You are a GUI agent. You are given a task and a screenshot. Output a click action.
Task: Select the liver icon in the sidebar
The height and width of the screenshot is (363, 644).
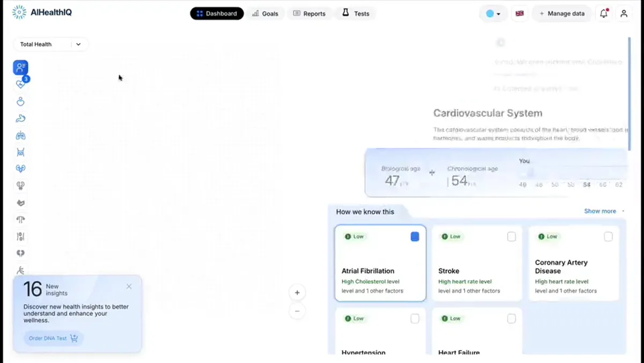coord(20,202)
